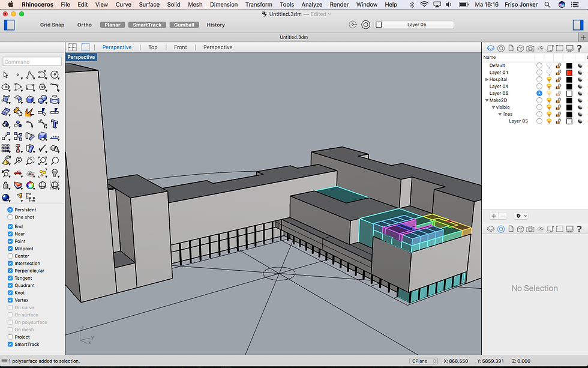
Task: Toggle the SmartTrack toolbar button
Action: pyautogui.click(x=147, y=25)
